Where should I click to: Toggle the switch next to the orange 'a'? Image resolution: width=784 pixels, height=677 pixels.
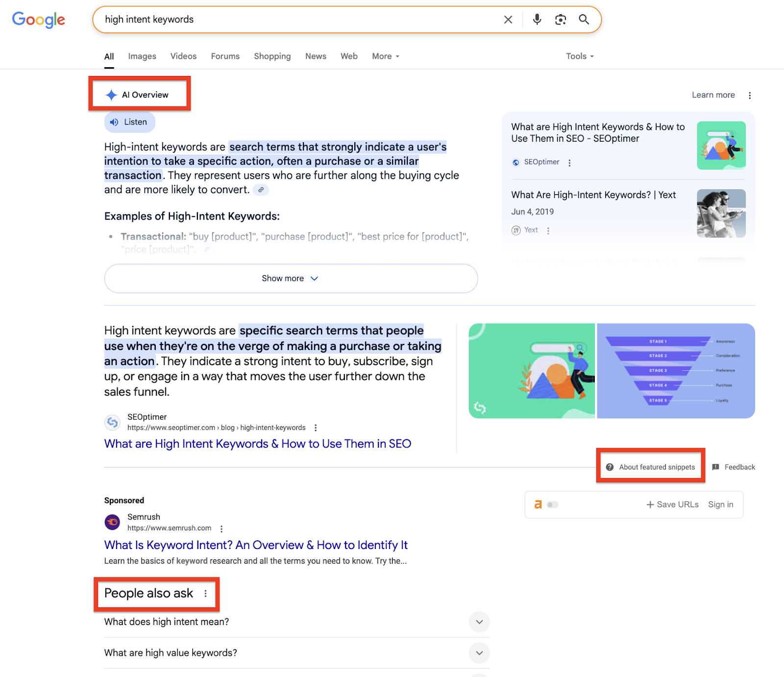tap(553, 504)
